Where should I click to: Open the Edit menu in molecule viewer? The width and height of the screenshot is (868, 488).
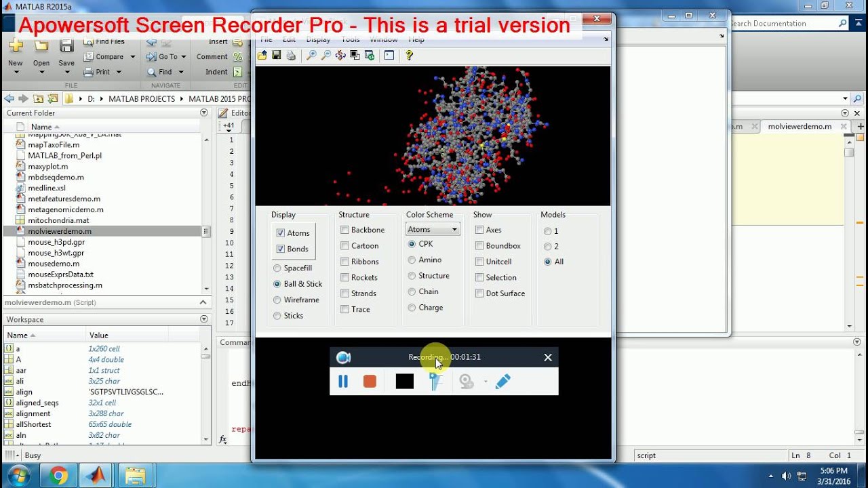(289, 40)
